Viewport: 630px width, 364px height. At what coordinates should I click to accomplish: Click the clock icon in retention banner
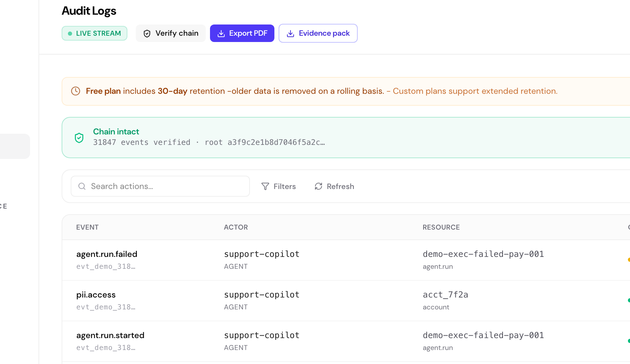(76, 91)
